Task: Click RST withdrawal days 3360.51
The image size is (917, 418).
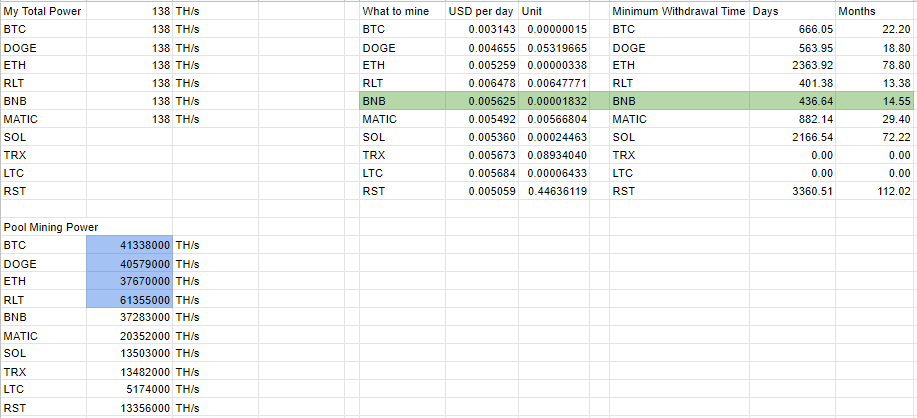Action: click(792, 191)
